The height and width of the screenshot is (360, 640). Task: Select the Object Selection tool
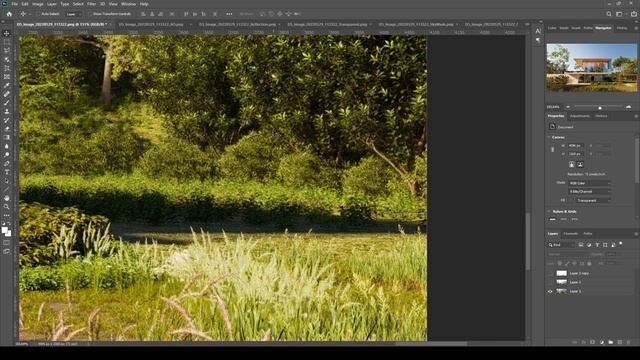[7, 59]
